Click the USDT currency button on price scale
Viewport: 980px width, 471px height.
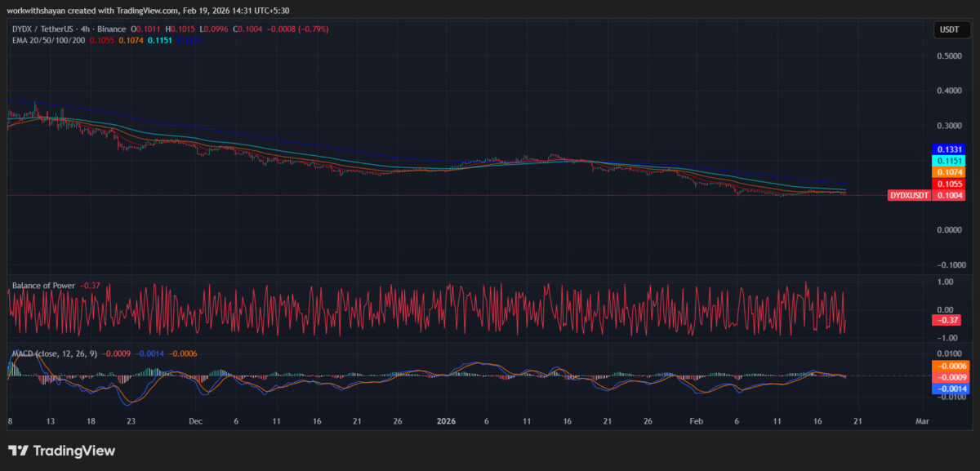click(x=950, y=29)
